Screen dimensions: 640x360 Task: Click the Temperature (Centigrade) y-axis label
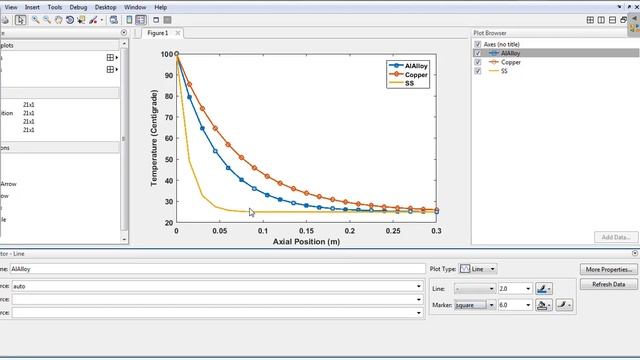click(154, 138)
